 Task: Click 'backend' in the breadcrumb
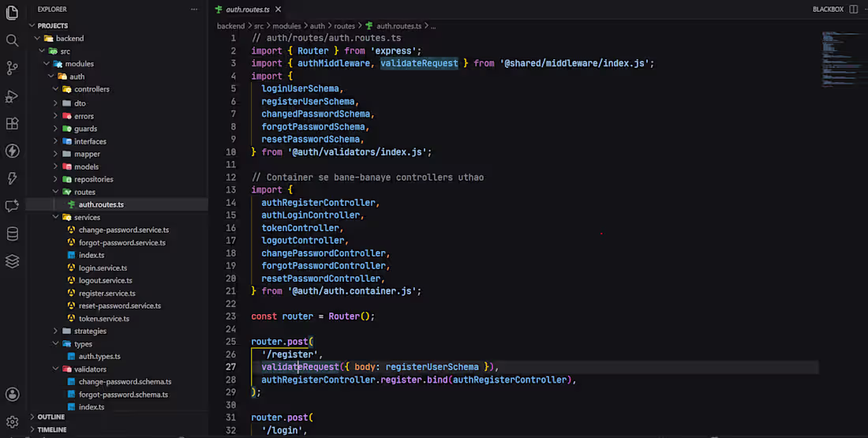(230, 26)
